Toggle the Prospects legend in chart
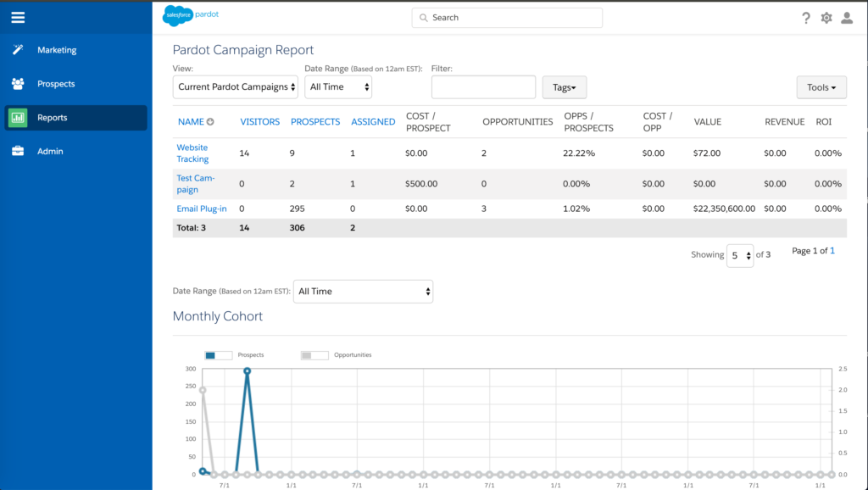Screen dimensions: 868x490 [219, 355]
